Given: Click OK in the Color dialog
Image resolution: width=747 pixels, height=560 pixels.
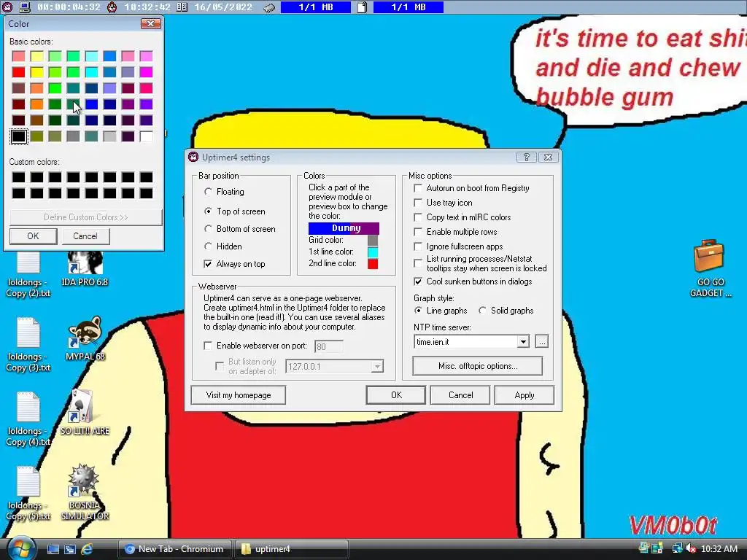Looking at the screenshot, I should point(34,236).
